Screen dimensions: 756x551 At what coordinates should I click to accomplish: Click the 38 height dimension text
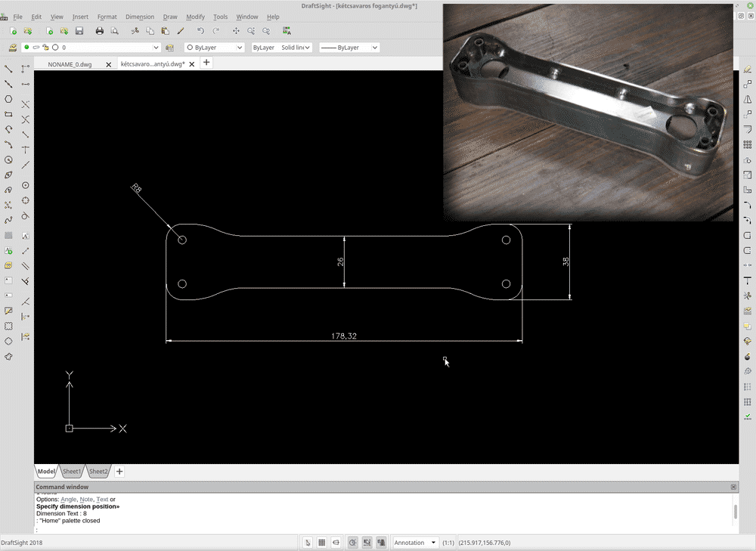pos(565,262)
